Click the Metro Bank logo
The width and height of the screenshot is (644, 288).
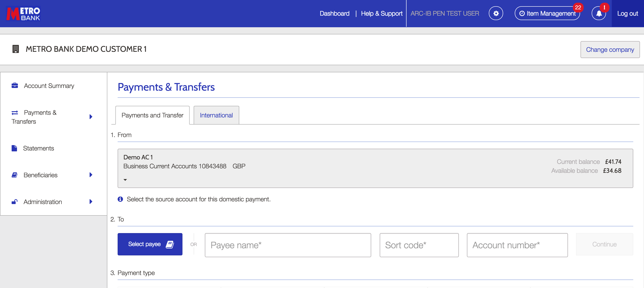[x=23, y=13]
